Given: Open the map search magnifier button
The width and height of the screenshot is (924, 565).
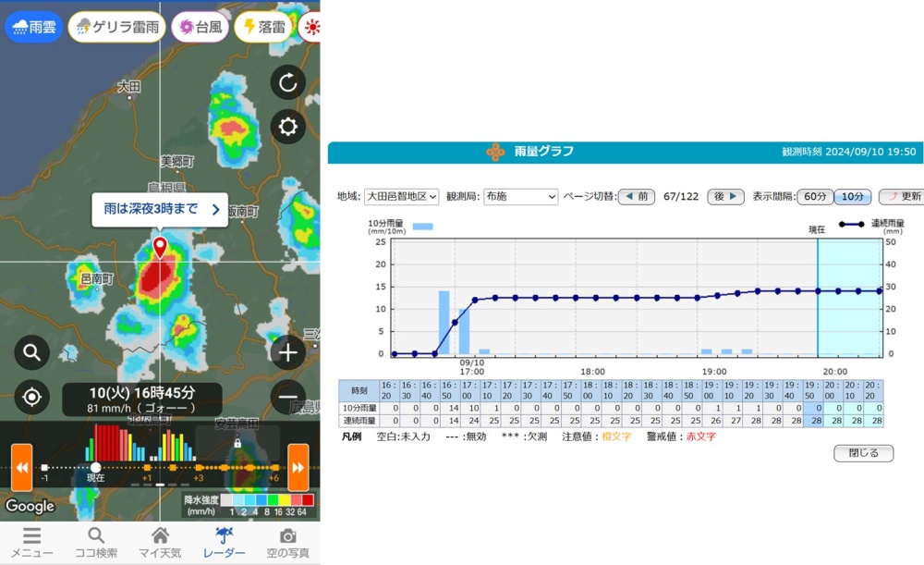Looking at the screenshot, I should click(31, 352).
